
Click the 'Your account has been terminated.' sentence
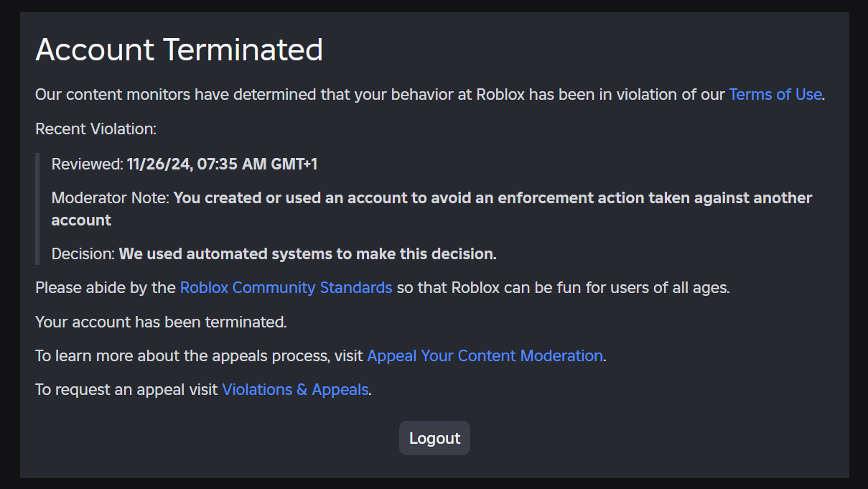point(161,322)
